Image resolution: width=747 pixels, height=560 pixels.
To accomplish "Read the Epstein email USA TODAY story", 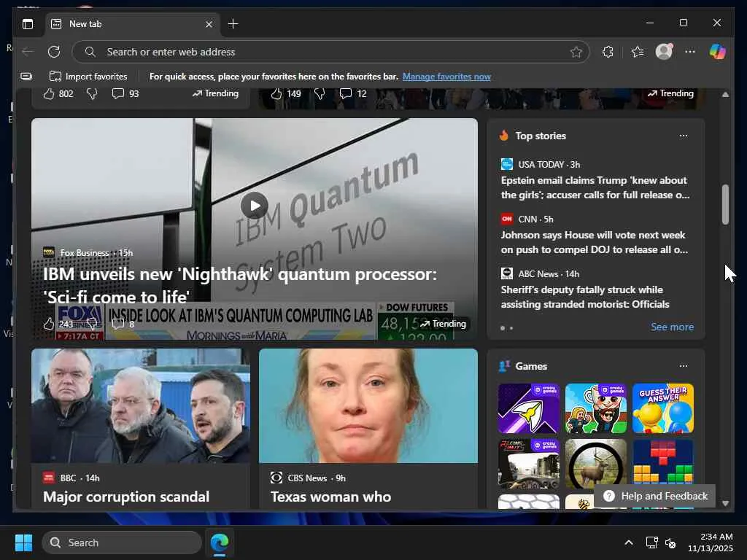I will click(x=595, y=187).
